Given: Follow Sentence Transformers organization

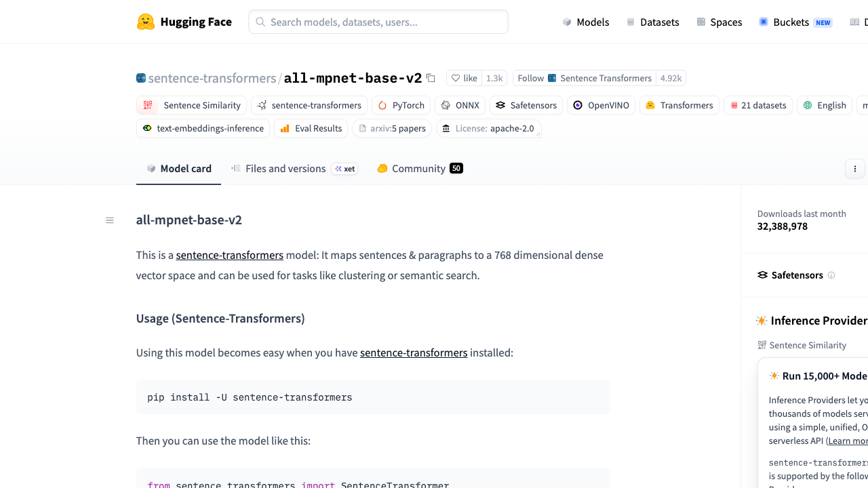Looking at the screenshot, I should pyautogui.click(x=585, y=78).
